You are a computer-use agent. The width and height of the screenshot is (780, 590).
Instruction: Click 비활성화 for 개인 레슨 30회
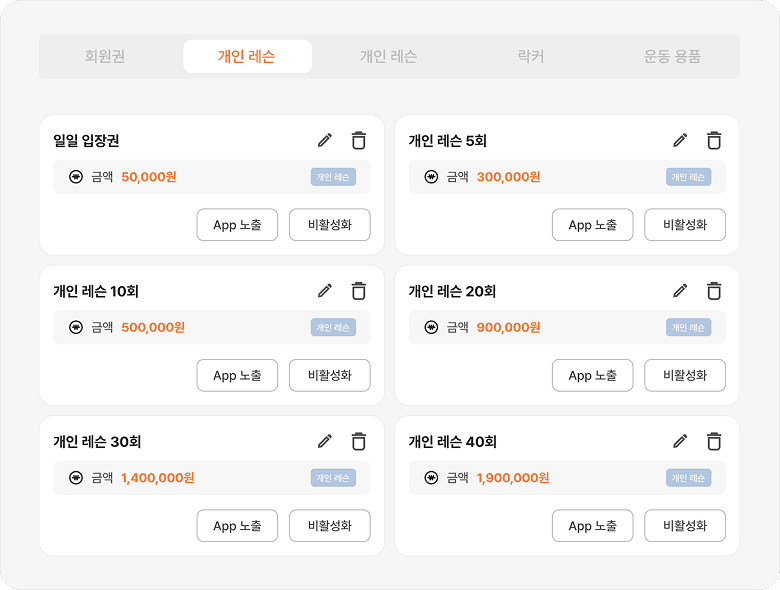point(330,526)
